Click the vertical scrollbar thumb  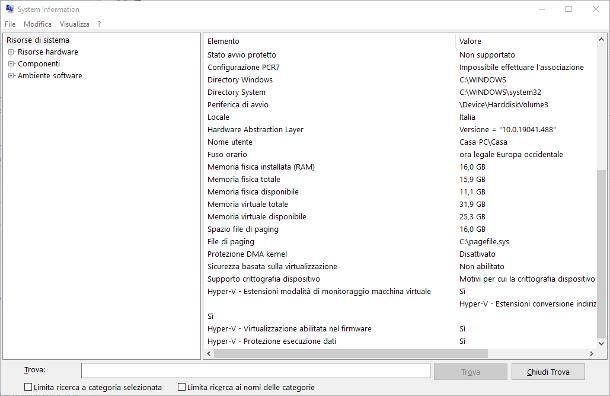pyautogui.click(x=601, y=254)
